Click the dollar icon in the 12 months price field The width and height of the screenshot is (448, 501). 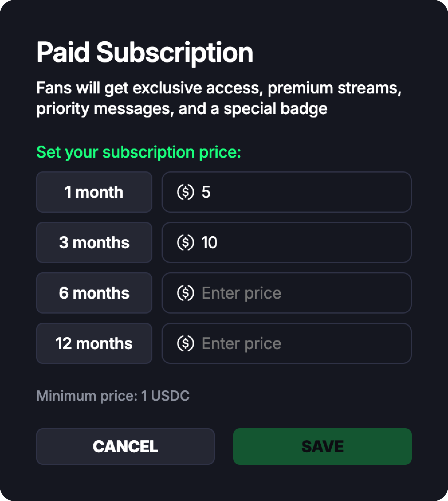185,343
